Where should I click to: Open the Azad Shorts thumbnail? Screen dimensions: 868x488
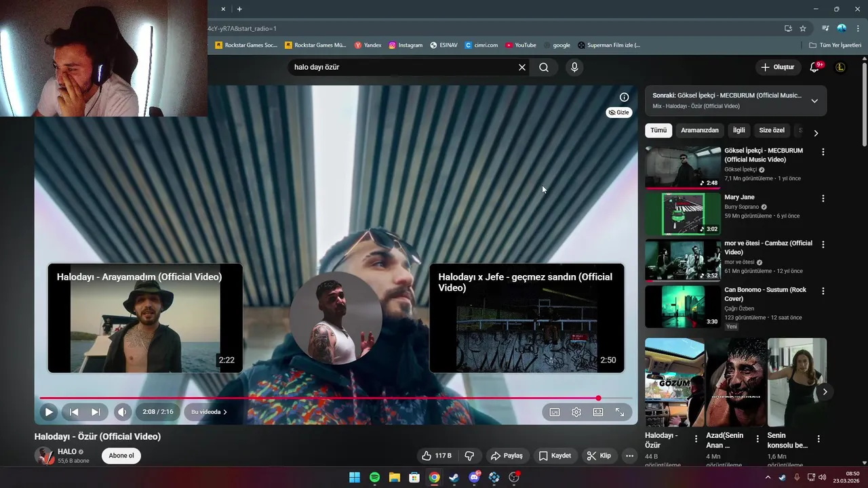[736, 382]
